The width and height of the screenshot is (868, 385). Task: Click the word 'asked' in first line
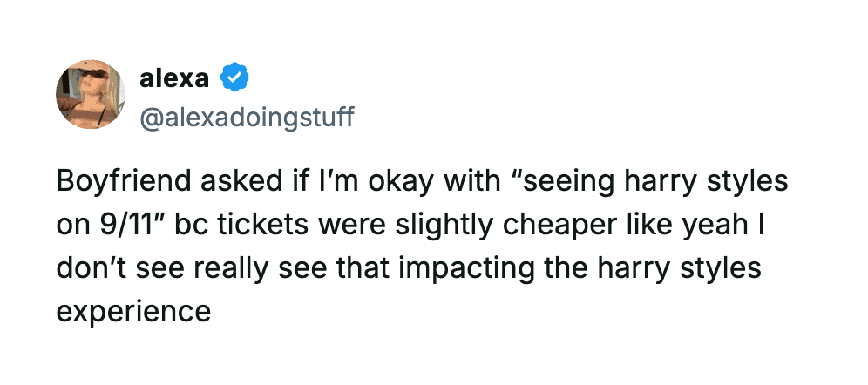(244, 182)
